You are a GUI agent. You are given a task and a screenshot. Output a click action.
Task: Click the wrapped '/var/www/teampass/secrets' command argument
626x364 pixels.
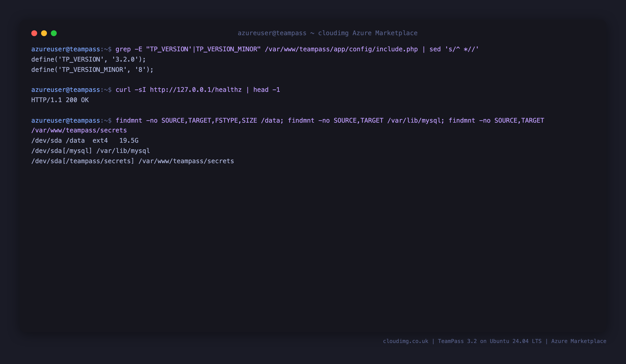coord(79,130)
